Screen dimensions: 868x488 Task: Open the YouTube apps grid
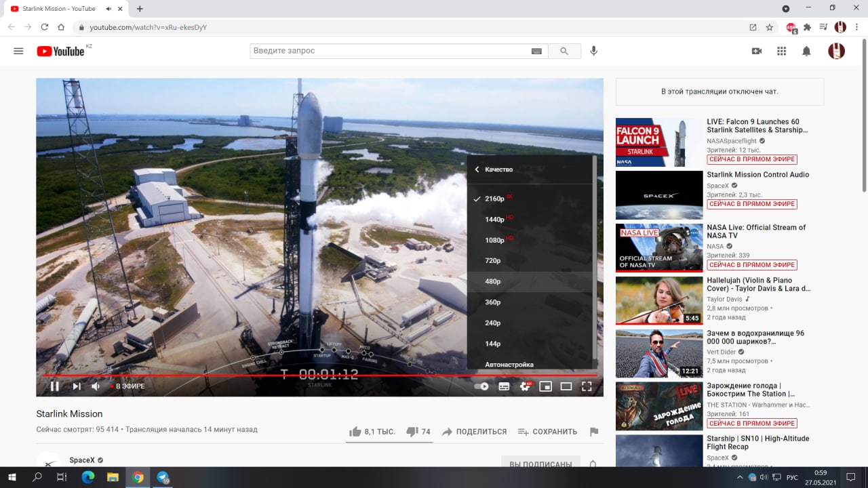coord(781,51)
